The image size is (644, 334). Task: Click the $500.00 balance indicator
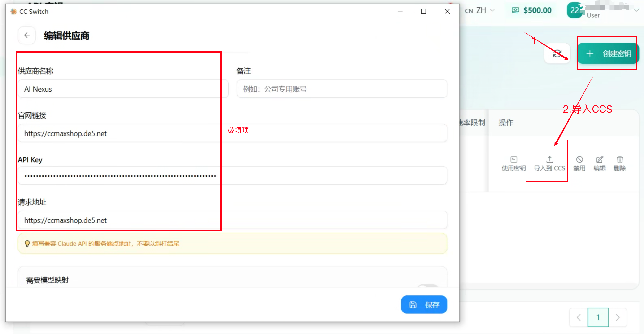531,10
